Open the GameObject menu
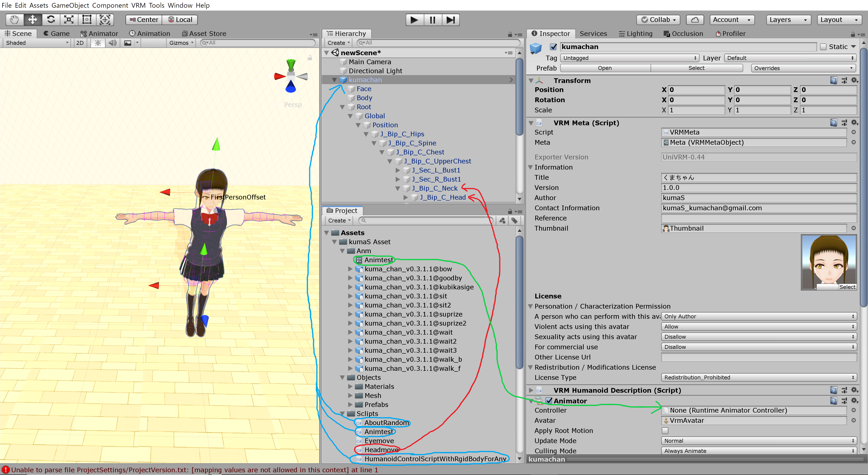Image resolution: width=868 pixels, height=475 pixels. coord(70,5)
